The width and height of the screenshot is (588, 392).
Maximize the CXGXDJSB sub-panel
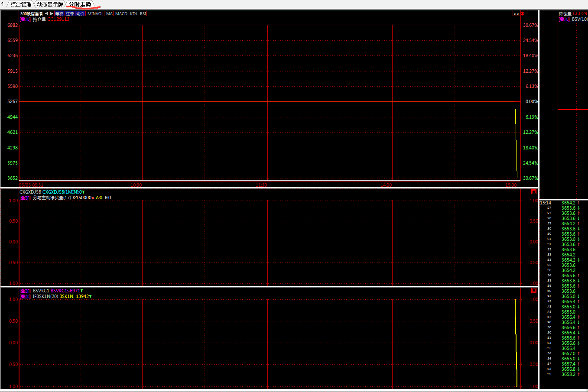click(x=534, y=191)
